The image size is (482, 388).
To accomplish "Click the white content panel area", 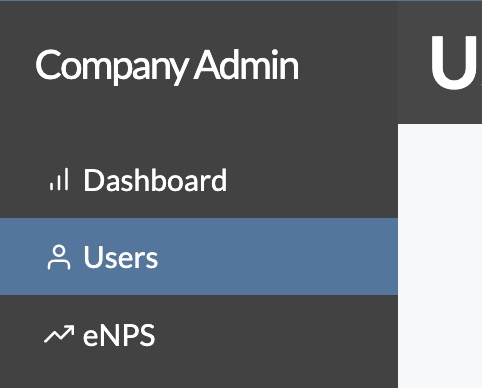I will point(440,256).
